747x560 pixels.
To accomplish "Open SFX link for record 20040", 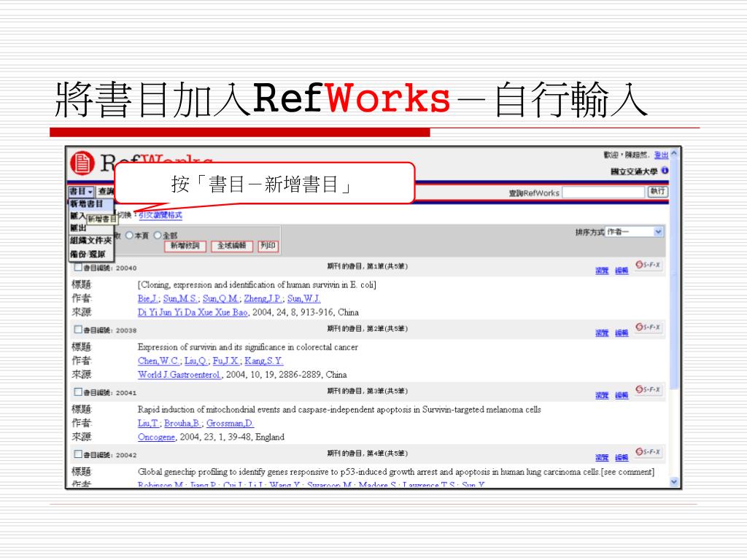I will click(x=648, y=264).
